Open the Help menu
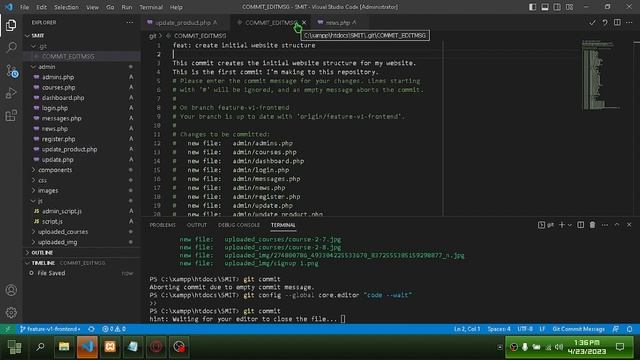The width and height of the screenshot is (640, 360). click(x=176, y=7)
